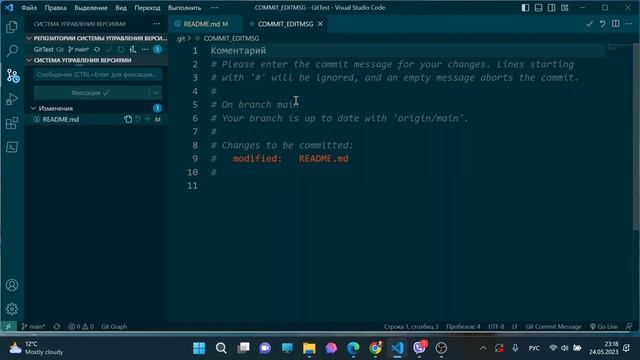Click main branch selector in GitTest row
Viewport: 640px width, 360px height.
[78, 49]
